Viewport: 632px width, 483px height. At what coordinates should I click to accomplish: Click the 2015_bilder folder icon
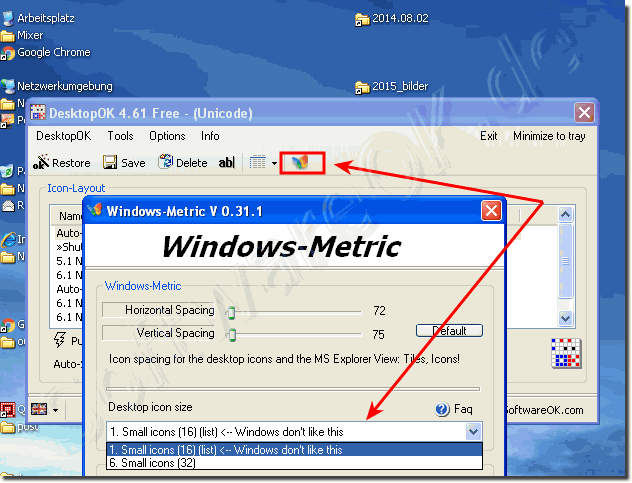tap(362, 87)
